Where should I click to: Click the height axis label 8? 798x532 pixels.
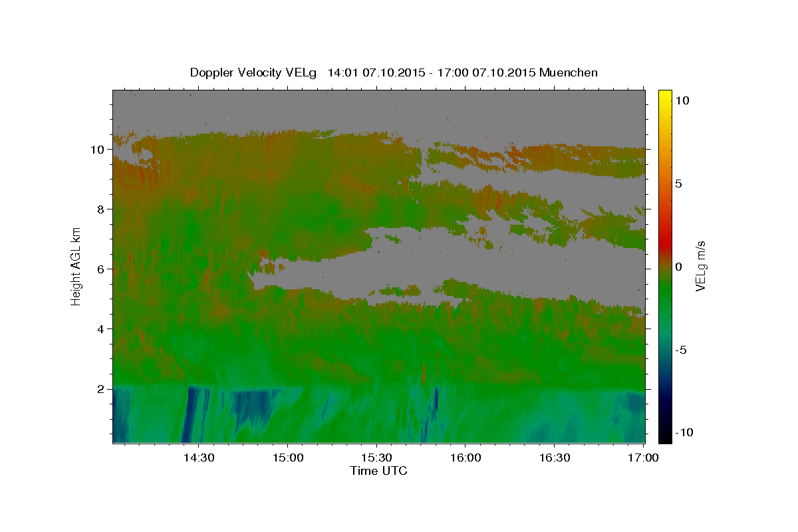(102, 209)
